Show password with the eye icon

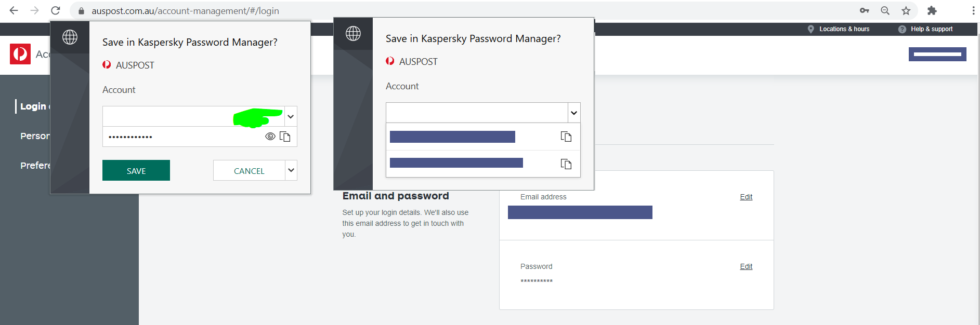click(270, 137)
